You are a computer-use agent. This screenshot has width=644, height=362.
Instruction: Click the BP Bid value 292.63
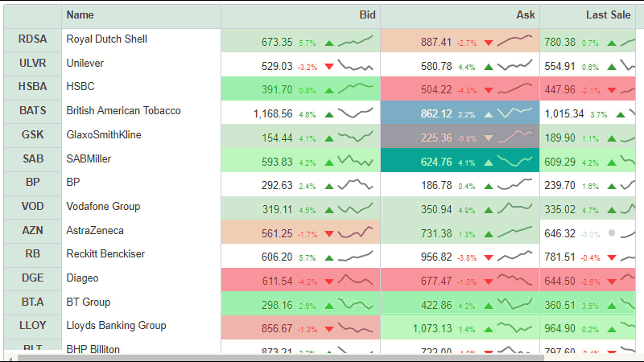tap(277, 186)
